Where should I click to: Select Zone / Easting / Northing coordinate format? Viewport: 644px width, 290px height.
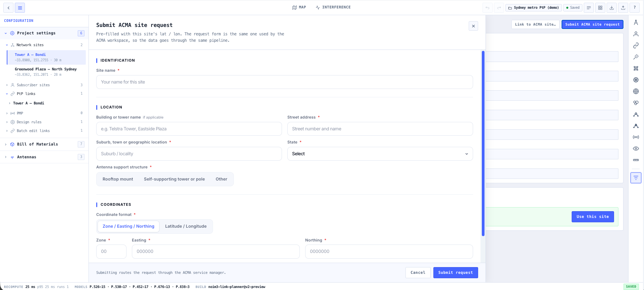tap(129, 226)
